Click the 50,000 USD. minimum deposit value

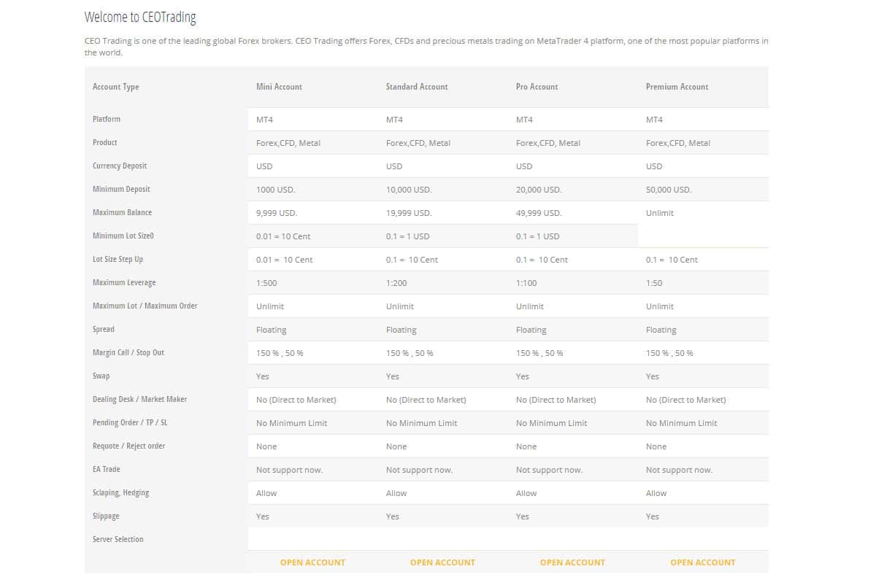[x=669, y=190]
